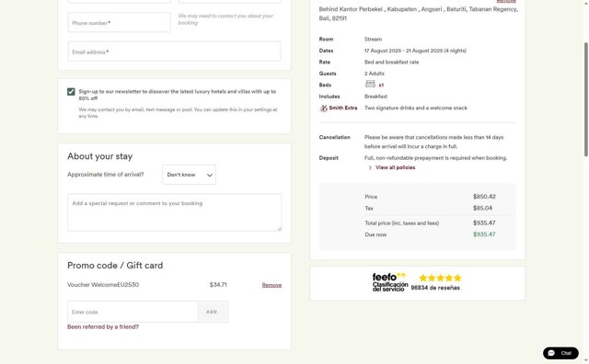Viewport: 589px width, 364px height.
Task: Click the Price value $850.42
Action: coord(484,197)
